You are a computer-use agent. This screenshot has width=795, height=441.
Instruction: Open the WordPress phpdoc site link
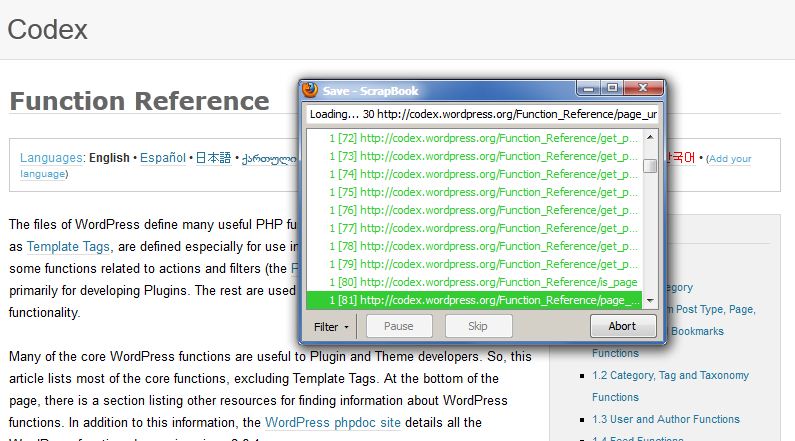(333, 422)
